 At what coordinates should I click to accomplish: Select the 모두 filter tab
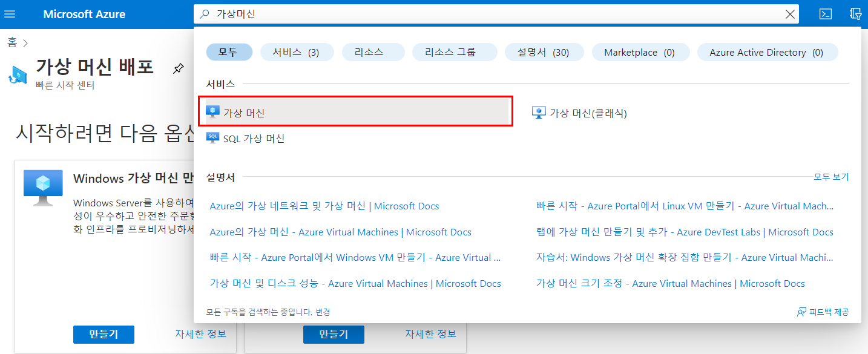pos(229,52)
